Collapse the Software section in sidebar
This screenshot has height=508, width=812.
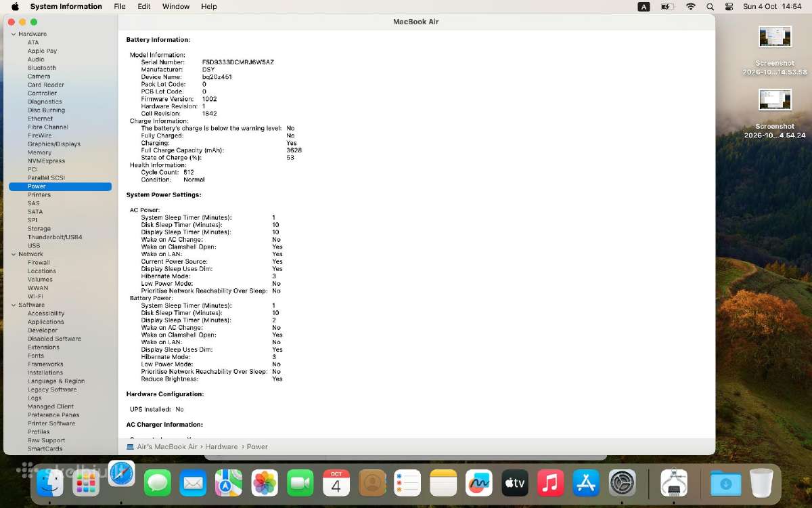[x=13, y=305]
